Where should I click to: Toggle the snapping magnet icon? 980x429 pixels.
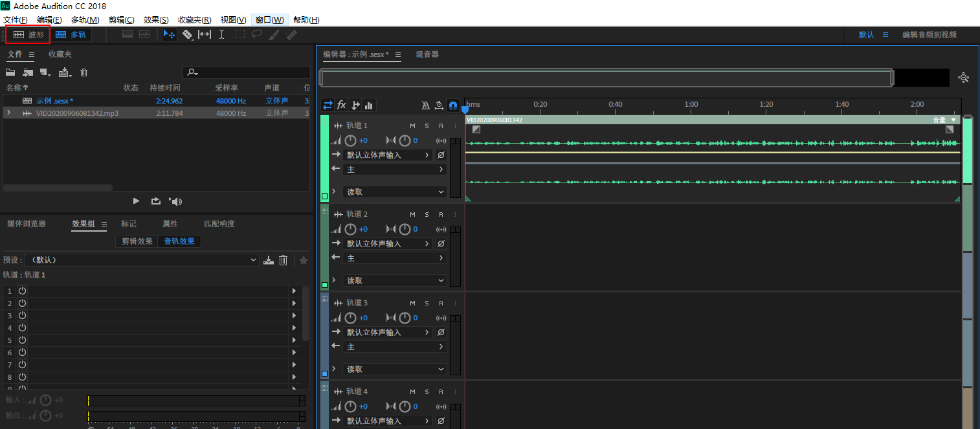[x=453, y=105]
